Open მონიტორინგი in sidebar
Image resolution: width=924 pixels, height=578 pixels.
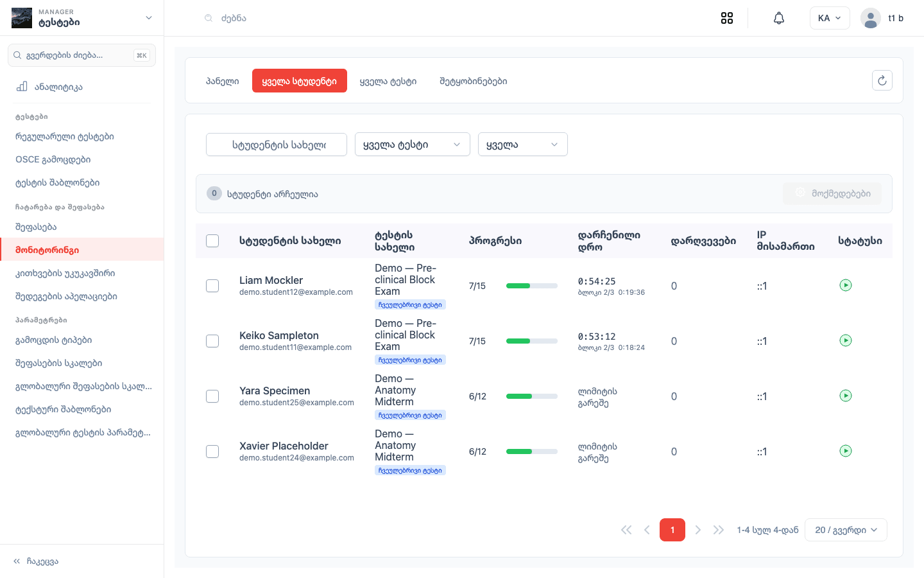click(82, 250)
